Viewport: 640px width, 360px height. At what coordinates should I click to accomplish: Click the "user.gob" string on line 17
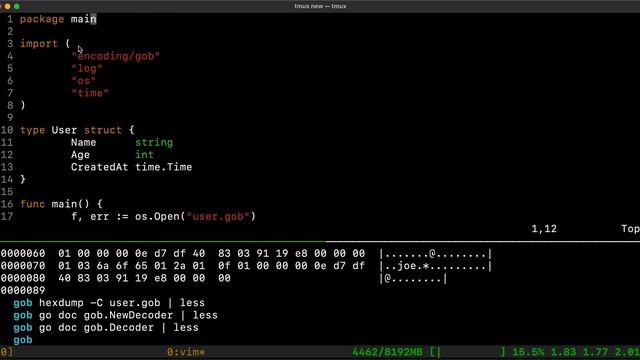coord(218,216)
